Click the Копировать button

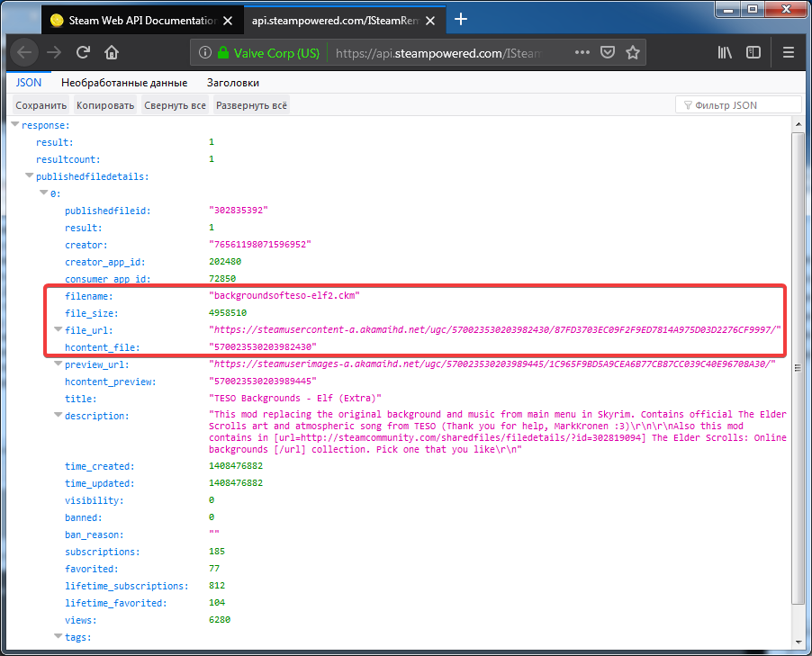(105, 105)
